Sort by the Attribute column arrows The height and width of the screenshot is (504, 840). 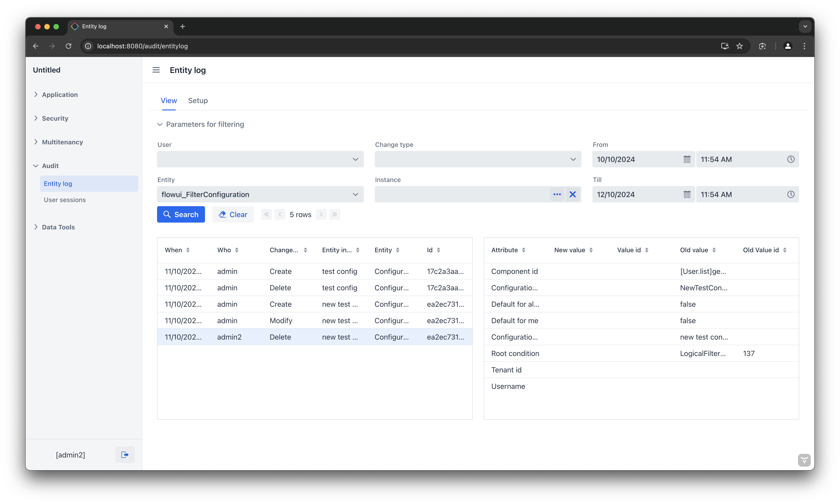[x=523, y=250]
